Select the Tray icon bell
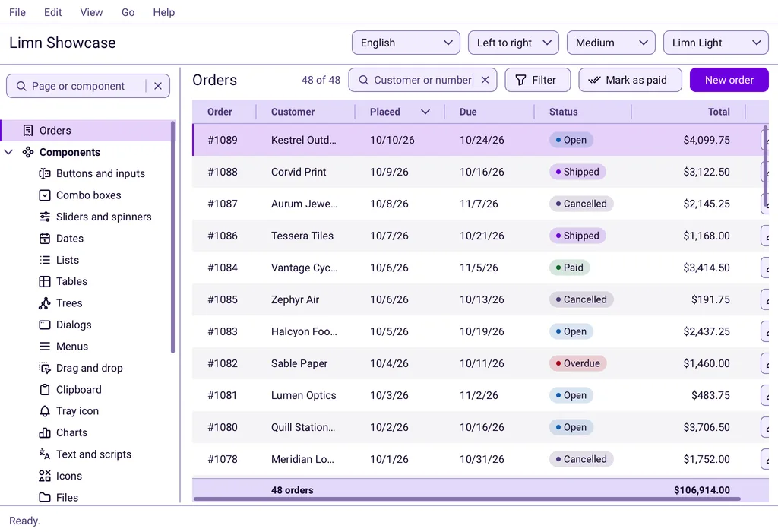This screenshot has height=532, width=778. coord(45,411)
